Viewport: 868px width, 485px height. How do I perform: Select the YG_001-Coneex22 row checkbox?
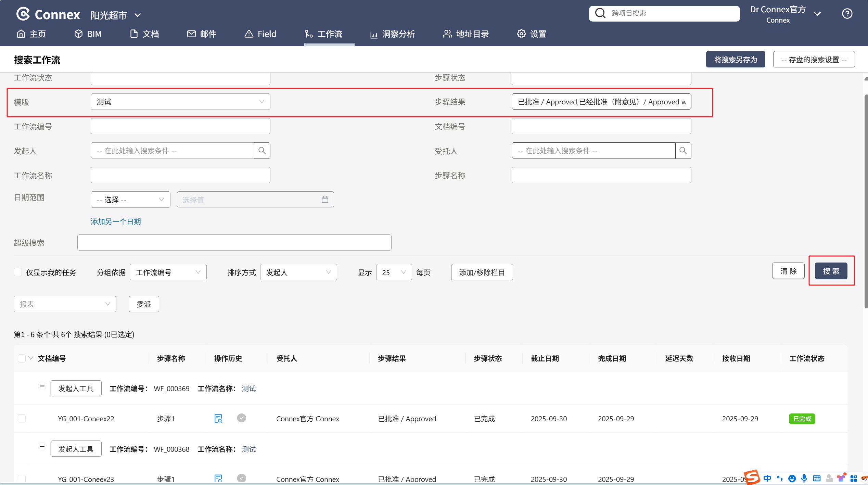(22, 418)
